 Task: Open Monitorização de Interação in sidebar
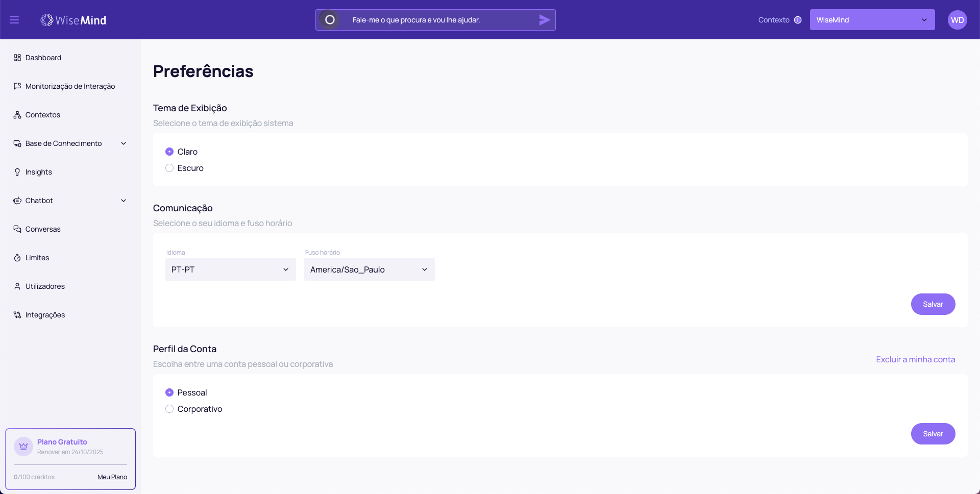tap(70, 86)
